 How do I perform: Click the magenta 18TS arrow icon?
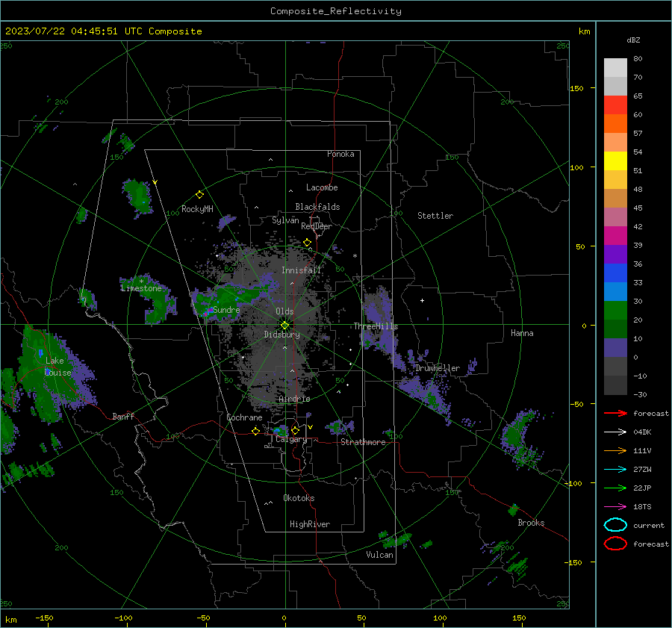pyautogui.click(x=615, y=507)
